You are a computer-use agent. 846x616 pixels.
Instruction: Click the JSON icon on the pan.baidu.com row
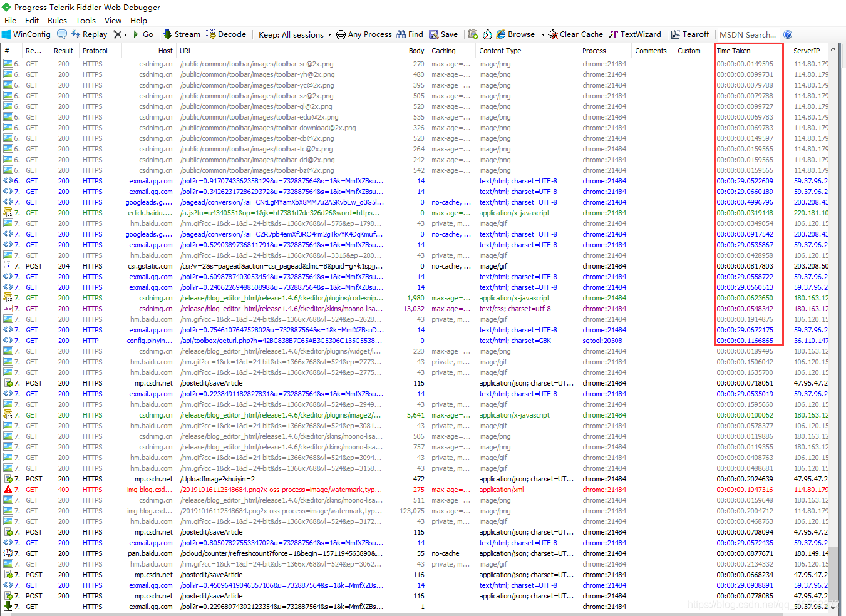tap(8, 553)
